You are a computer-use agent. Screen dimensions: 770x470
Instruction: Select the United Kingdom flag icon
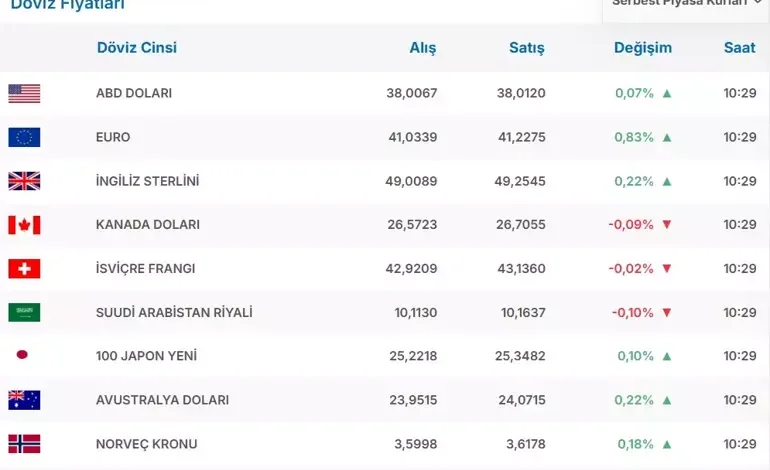[24, 181]
